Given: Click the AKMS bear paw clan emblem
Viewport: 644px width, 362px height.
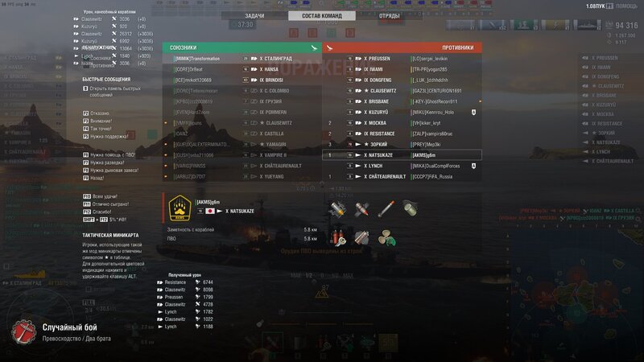Looking at the screenshot, I should [x=180, y=208].
